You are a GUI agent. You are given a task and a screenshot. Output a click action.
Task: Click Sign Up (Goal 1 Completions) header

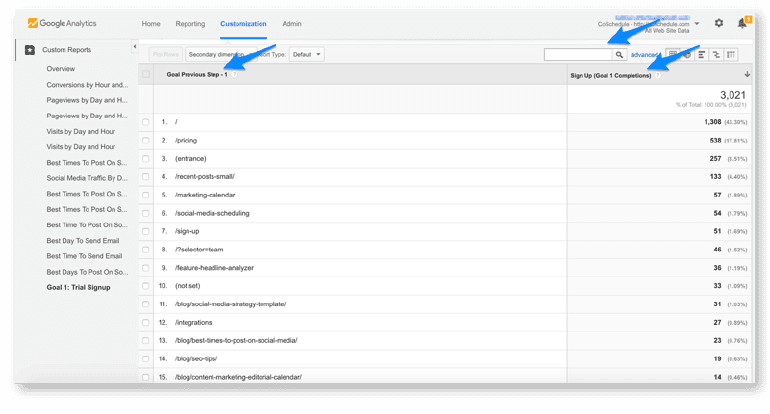coord(611,76)
